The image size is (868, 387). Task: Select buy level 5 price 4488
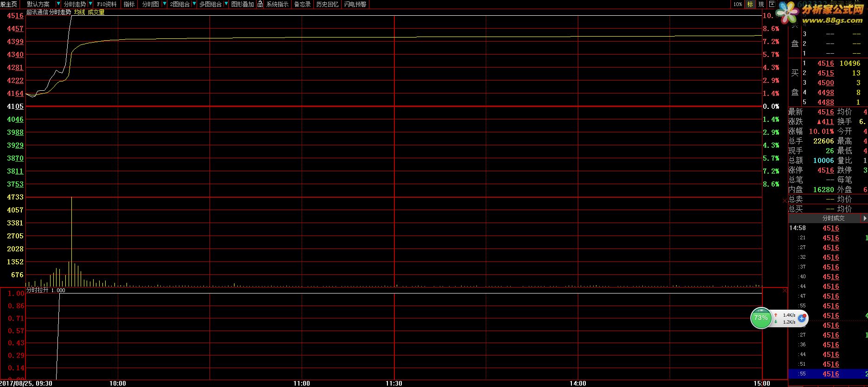coord(825,102)
